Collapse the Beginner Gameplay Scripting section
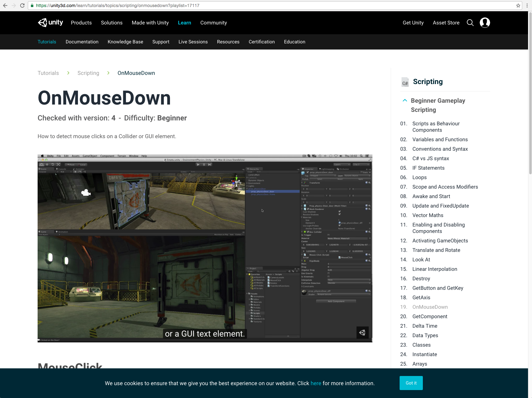532x398 pixels. (x=405, y=101)
